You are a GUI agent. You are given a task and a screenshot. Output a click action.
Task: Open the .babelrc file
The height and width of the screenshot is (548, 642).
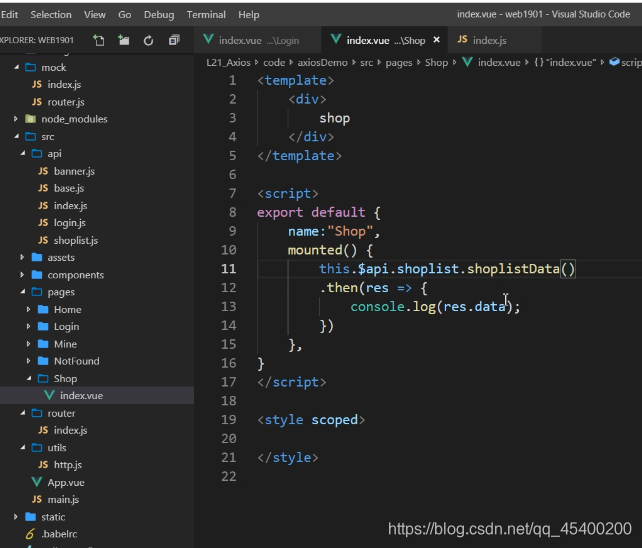[59, 534]
